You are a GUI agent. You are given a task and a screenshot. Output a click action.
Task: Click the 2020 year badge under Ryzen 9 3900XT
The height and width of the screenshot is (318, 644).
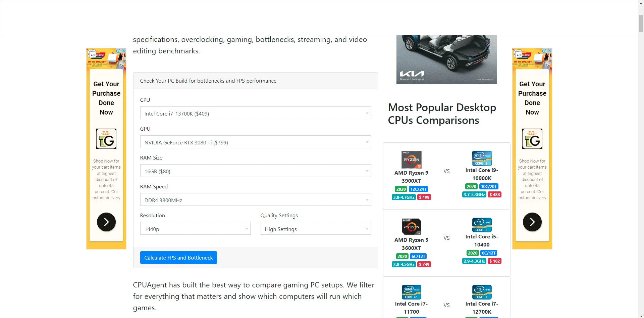401,189
